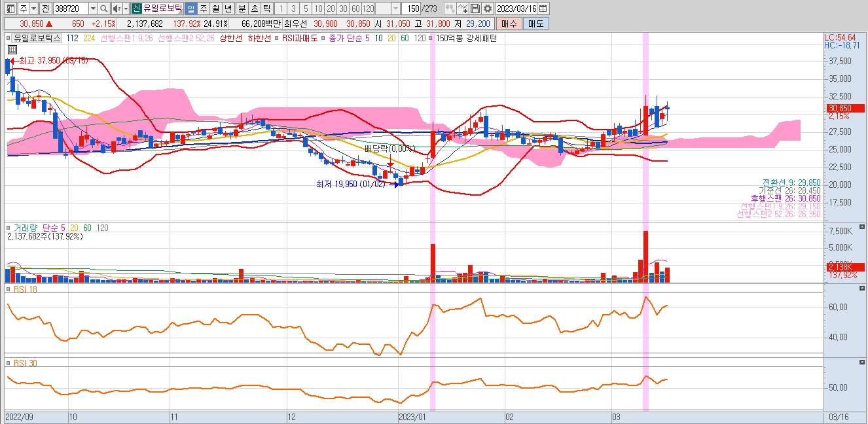Viewport: 868px width, 424px height.
Task: Click the 하한선 lower band label
Action: pyautogui.click(x=259, y=38)
